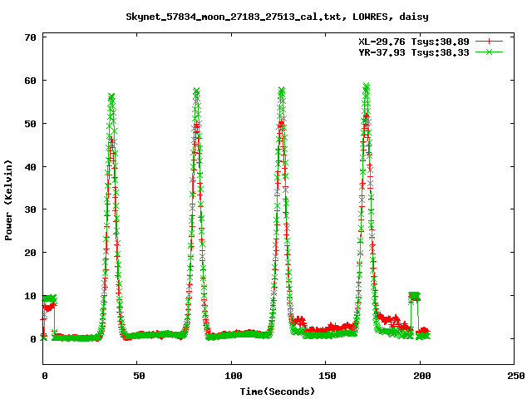Click the y-axis tick label 40
Image resolution: width=532 pixels, height=399 pixels.
[31, 167]
